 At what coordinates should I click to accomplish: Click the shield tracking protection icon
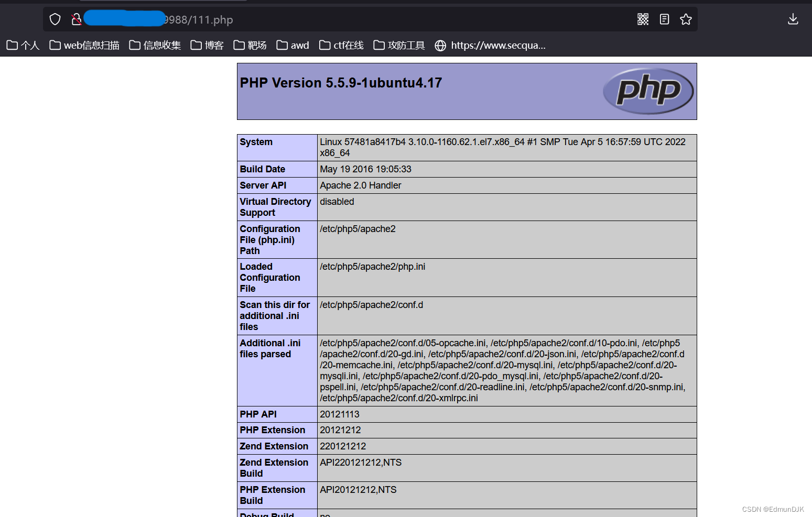(55, 19)
